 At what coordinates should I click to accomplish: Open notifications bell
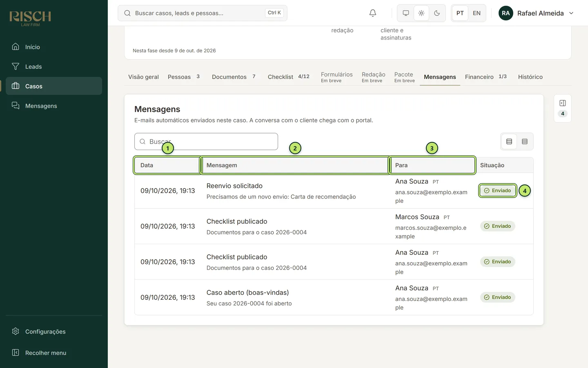(373, 13)
